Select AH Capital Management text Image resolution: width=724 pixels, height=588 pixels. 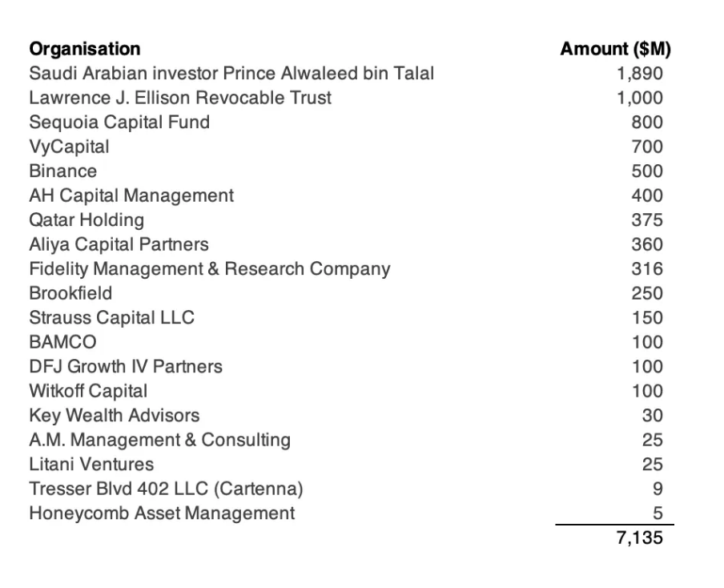tap(131, 195)
